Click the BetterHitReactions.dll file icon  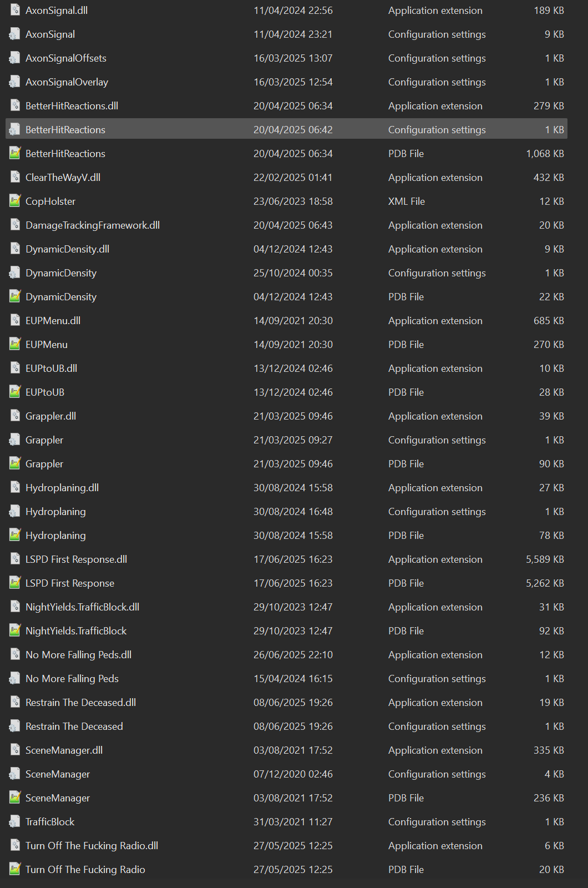point(15,106)
